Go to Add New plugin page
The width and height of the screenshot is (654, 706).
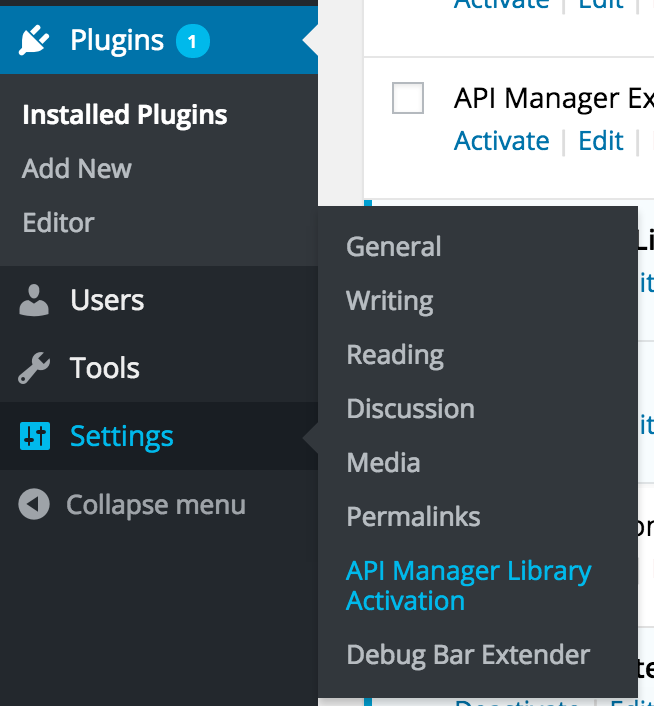click(77, 168)
